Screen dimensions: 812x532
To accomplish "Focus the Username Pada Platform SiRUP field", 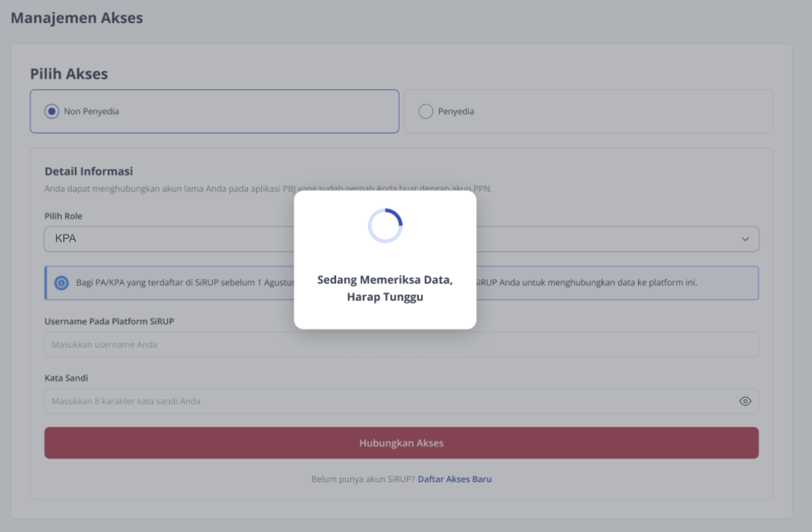I will coord(401,344).
